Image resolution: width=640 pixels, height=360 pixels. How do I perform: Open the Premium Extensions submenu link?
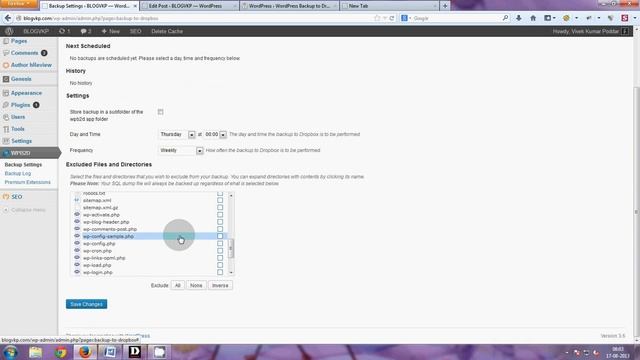(x=28, y=182)
